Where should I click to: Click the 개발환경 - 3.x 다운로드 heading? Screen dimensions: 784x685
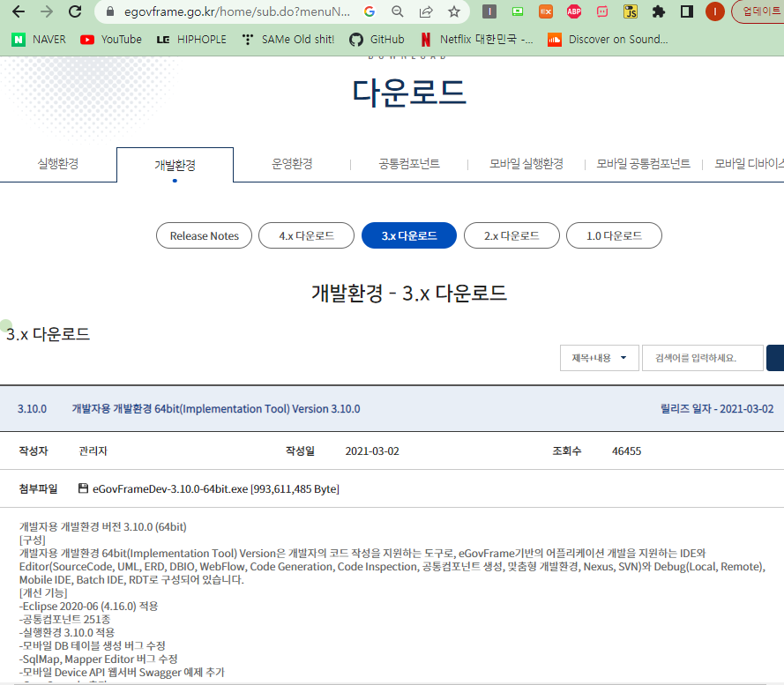pyautogui.click(x=409, y=293)
